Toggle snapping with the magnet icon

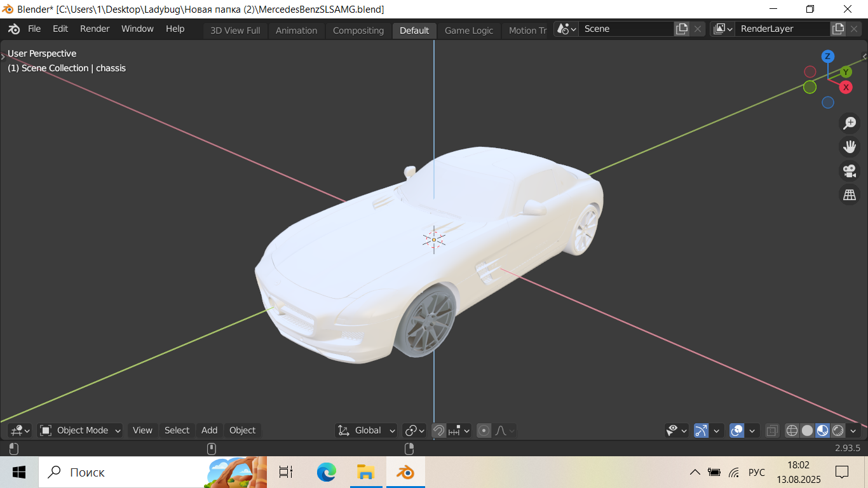point(438,431)
